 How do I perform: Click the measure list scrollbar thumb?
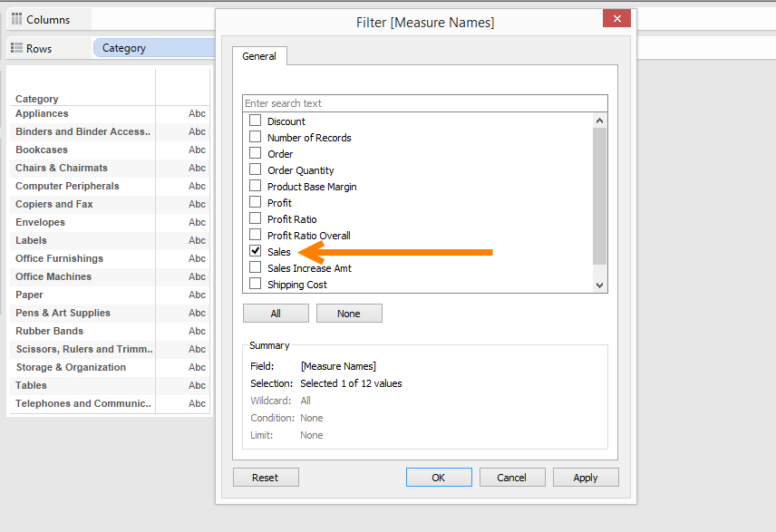[599, 195]
